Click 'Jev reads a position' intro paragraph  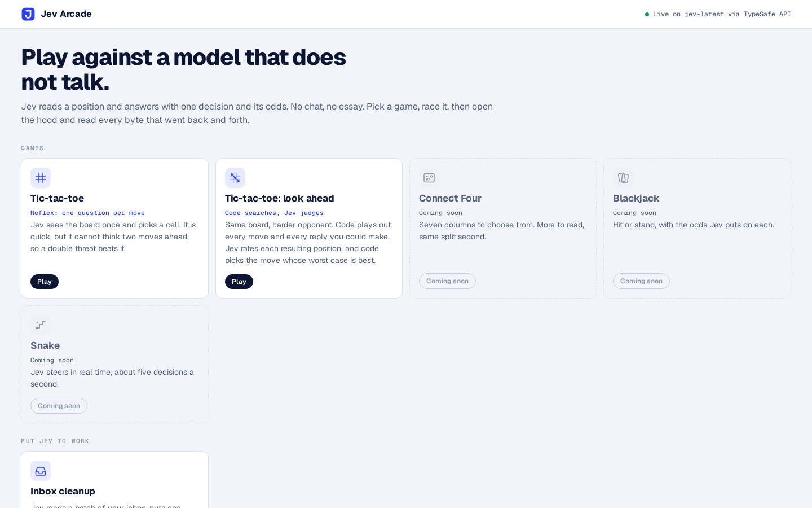[257, 113]
